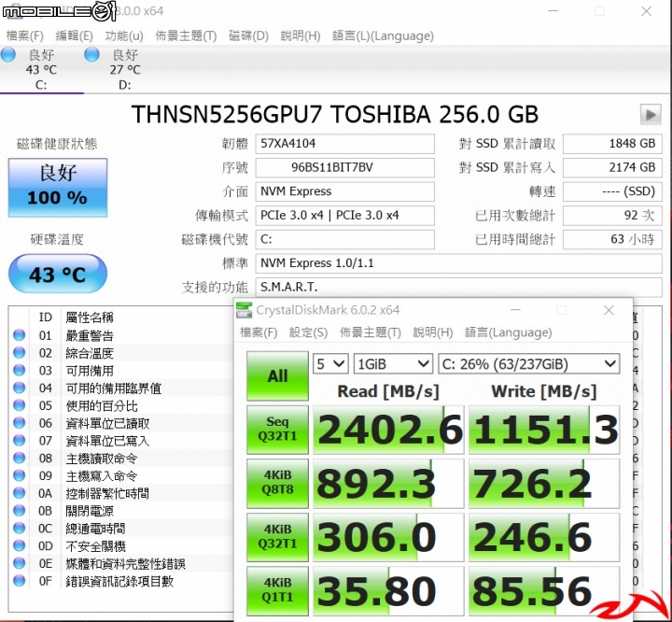This screenshot has height=622, width=672.
Task: Open the test size dropdown showing 1GiB
Action: pos(393,364)
